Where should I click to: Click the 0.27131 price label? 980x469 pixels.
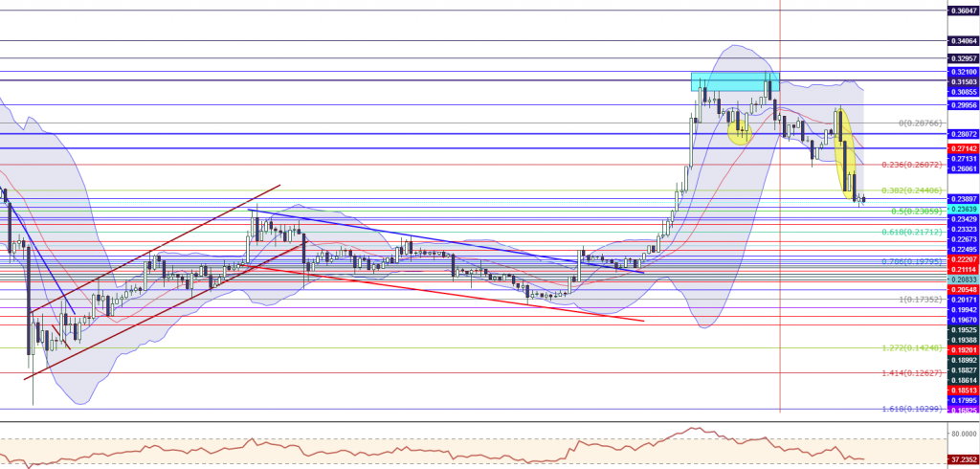click(964, 159)
